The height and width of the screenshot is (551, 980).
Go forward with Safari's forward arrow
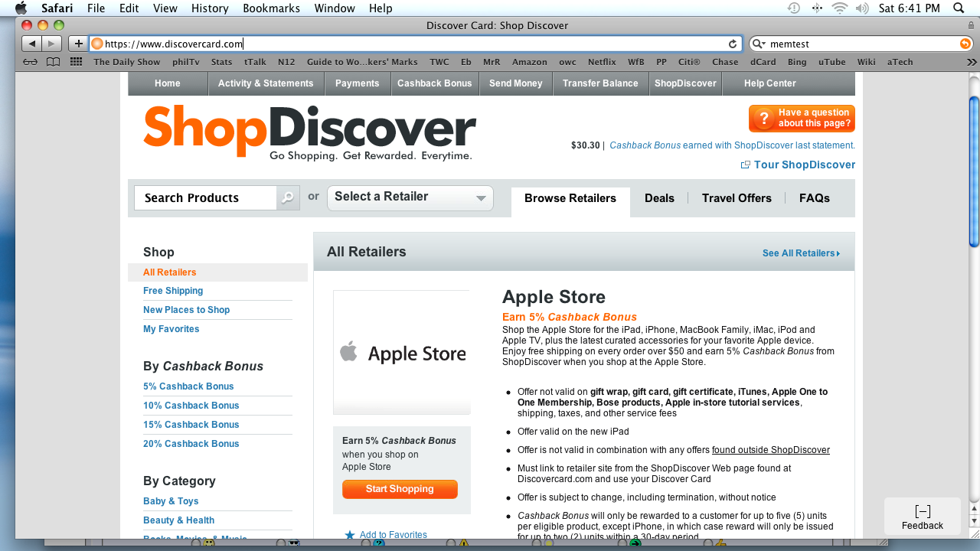click(x=52, y=44)
